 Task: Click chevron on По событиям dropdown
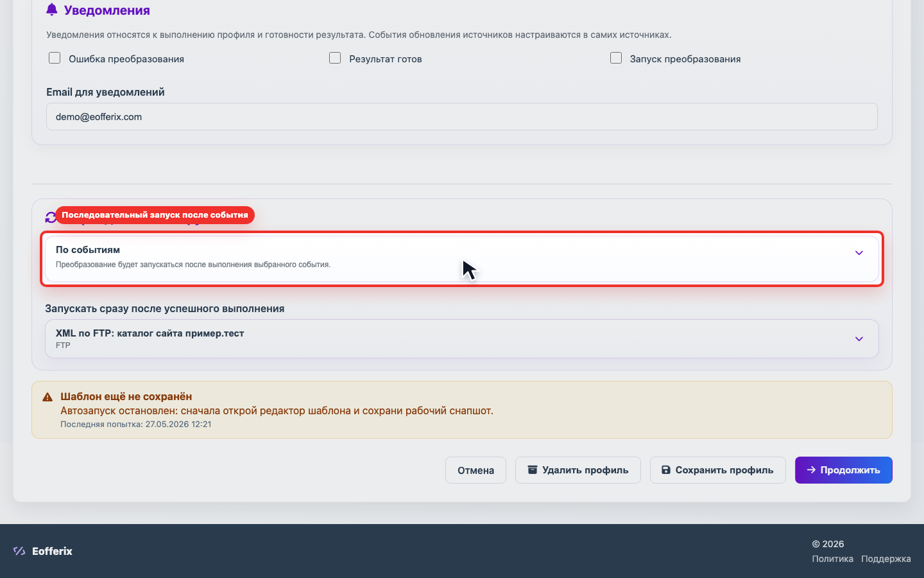pos(859,253)
